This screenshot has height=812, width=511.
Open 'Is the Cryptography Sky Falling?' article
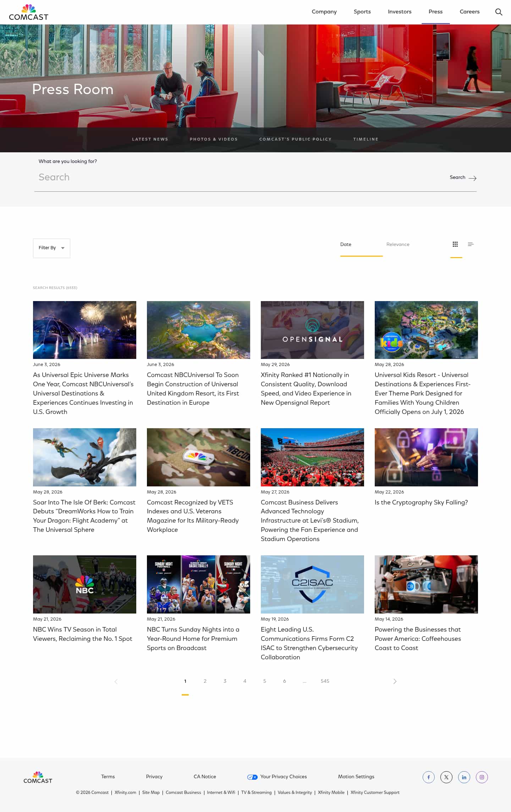click(x=421, y=502)
